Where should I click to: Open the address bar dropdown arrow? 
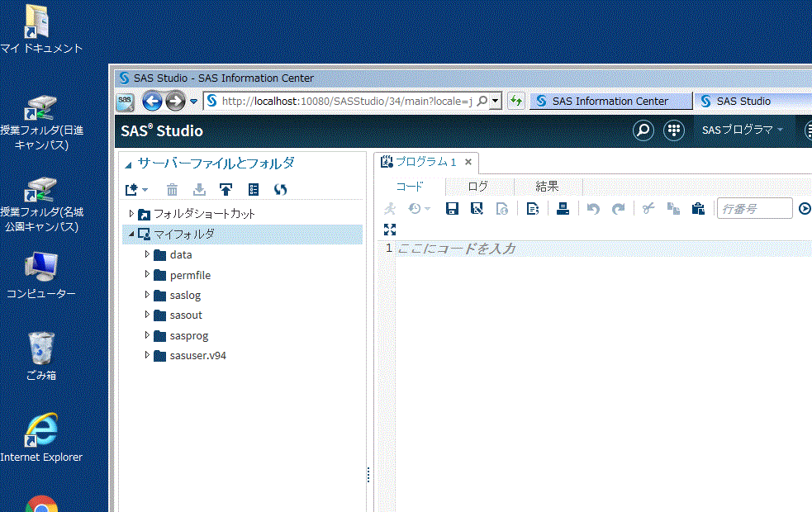[x=496, y=101]
